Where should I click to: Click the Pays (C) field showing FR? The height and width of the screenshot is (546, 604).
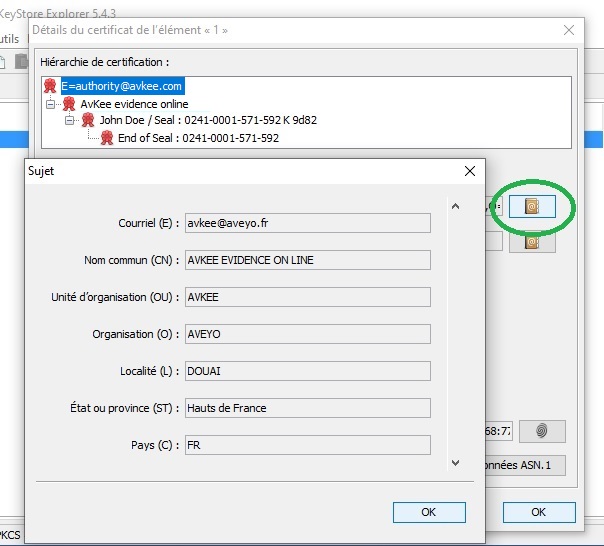308,445
